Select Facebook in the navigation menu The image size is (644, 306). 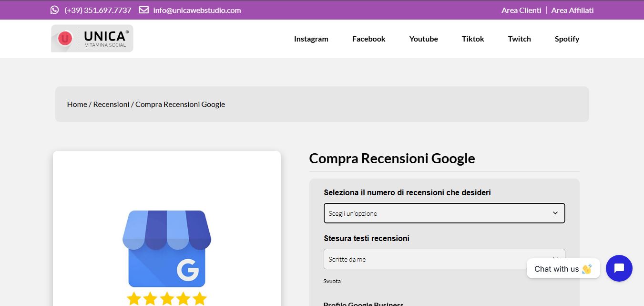click(x=368, y=39)
